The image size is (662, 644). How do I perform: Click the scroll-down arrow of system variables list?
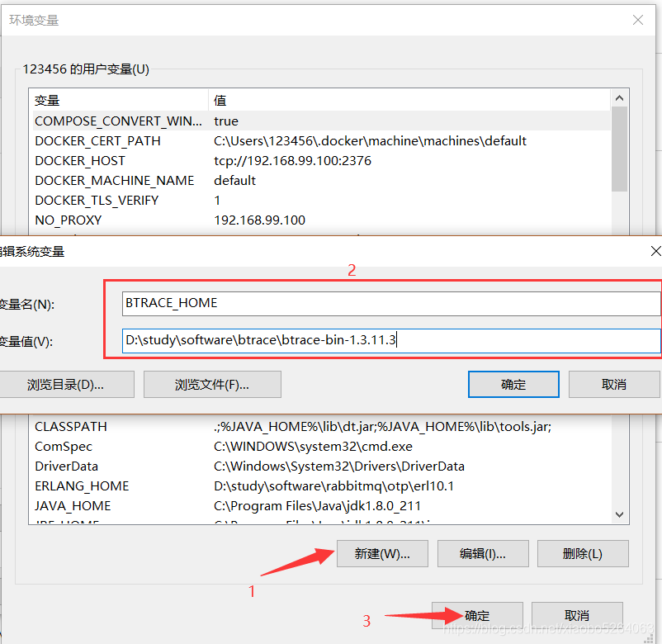[619, 514]
